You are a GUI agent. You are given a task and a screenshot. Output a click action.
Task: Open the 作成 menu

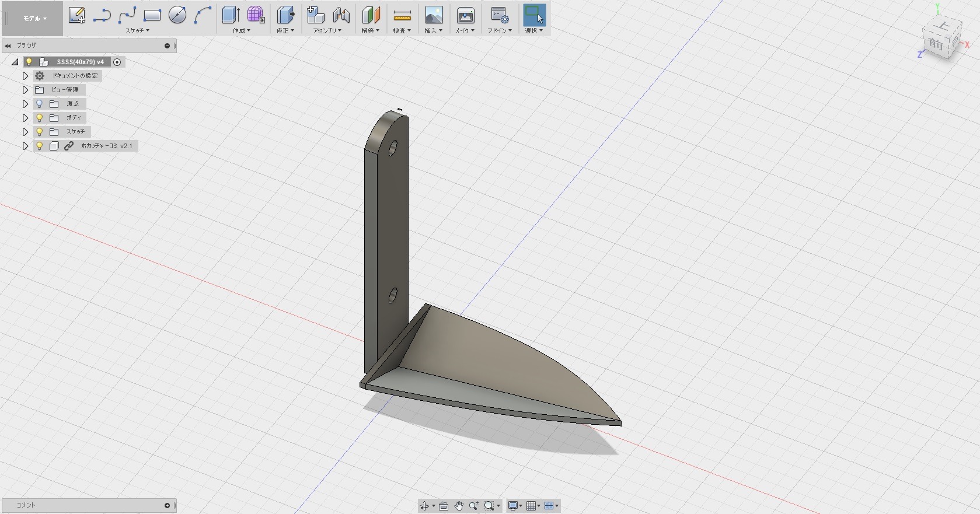[241, 30]
